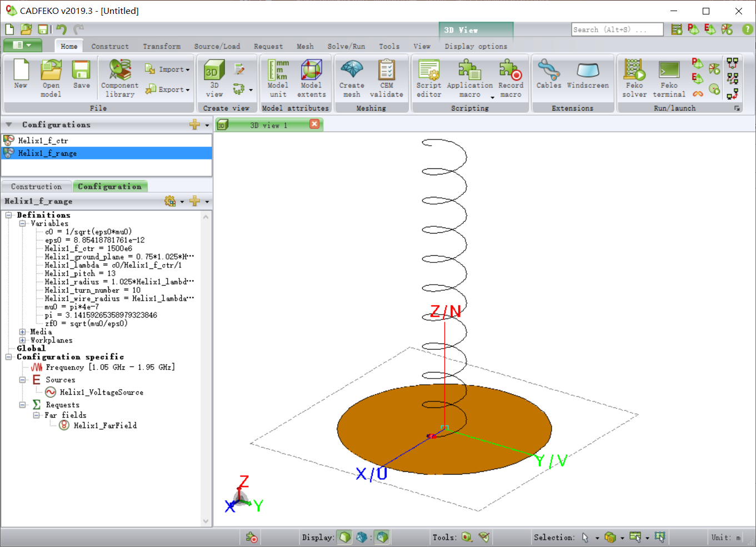Run PREFEKO from the Run/launch group

point(698,63)
